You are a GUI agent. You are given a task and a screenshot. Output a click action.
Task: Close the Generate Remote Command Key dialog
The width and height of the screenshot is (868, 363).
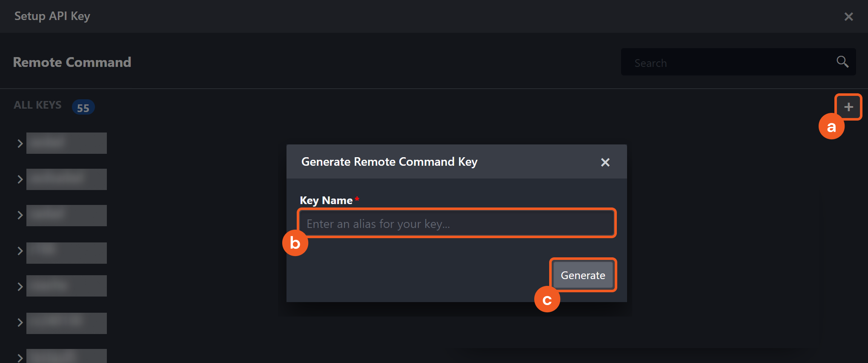(605, 162)
